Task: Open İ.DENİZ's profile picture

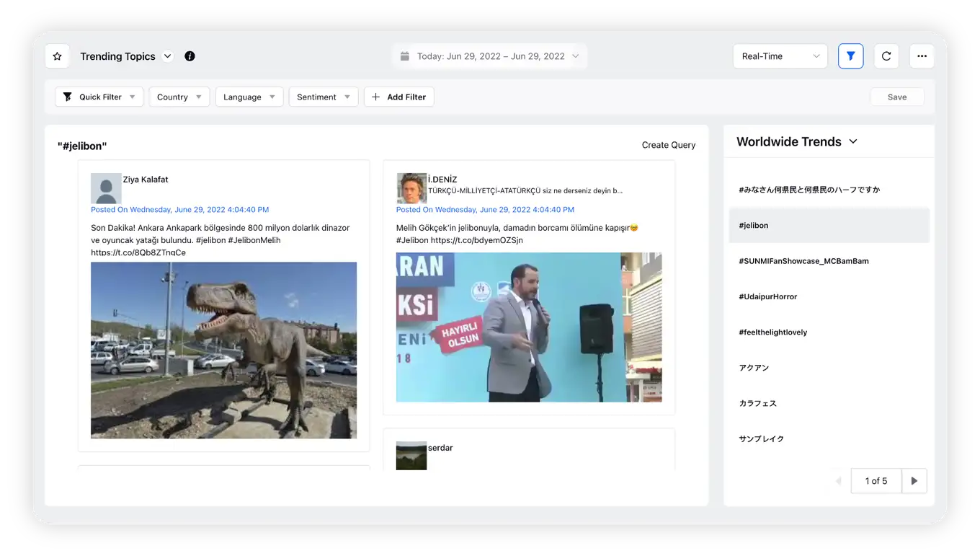Action: (x=411, y=188)
